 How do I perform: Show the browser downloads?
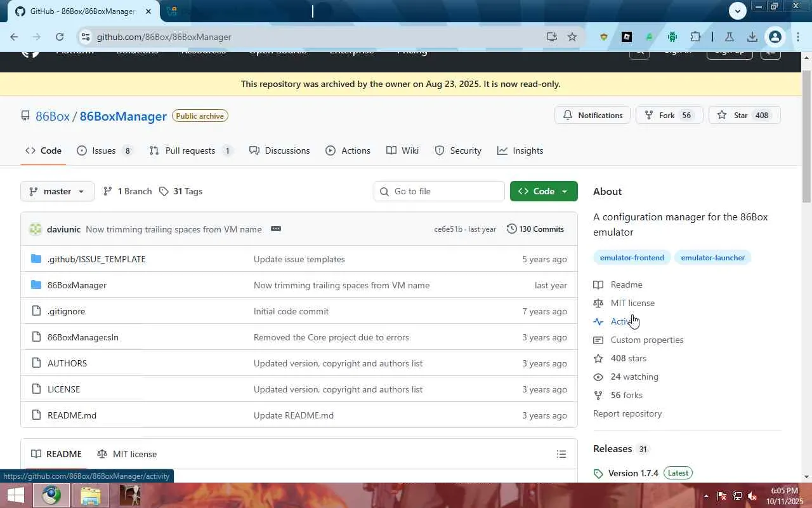tap(752, 37)
